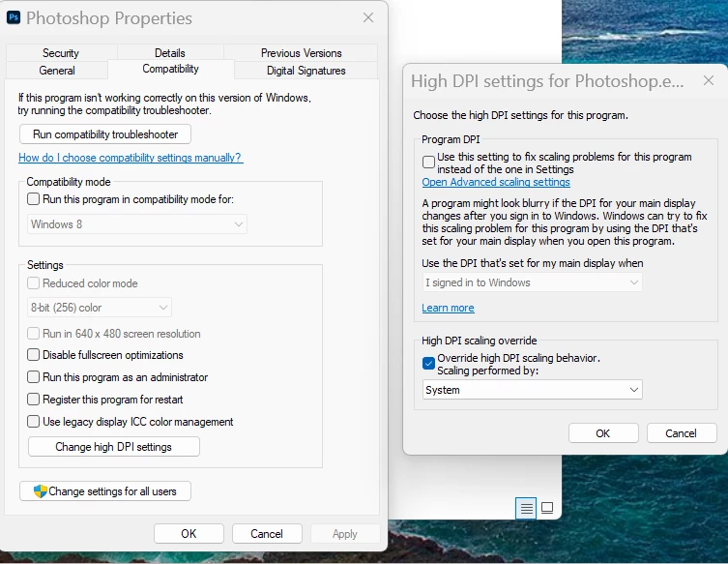
Task: Switch to the Details tab
Action: pos(170,52)
